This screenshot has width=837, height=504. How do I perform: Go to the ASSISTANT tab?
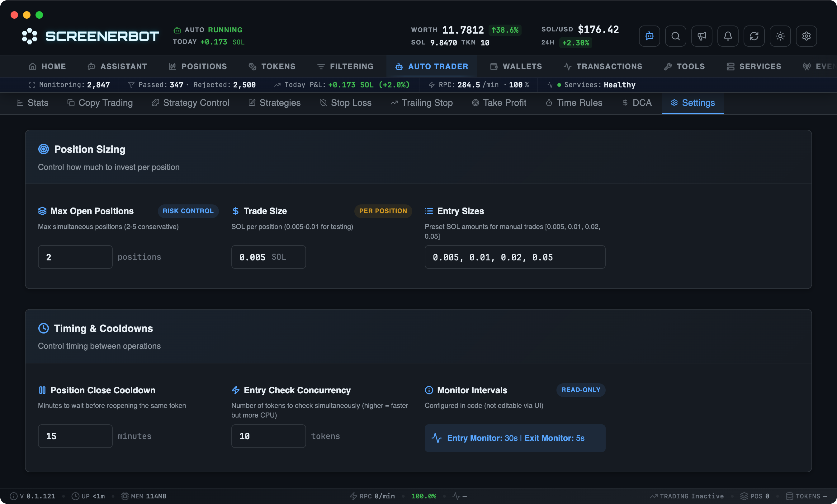(x=117, y=66)
